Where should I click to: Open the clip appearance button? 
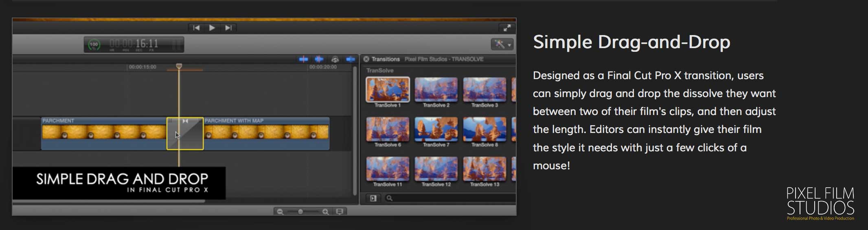(x=340, y=212)
